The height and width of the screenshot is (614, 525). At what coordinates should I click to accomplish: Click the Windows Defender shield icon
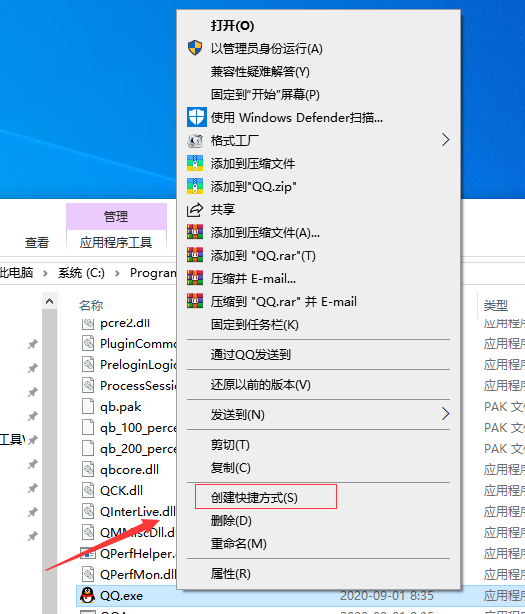point(196,117)
